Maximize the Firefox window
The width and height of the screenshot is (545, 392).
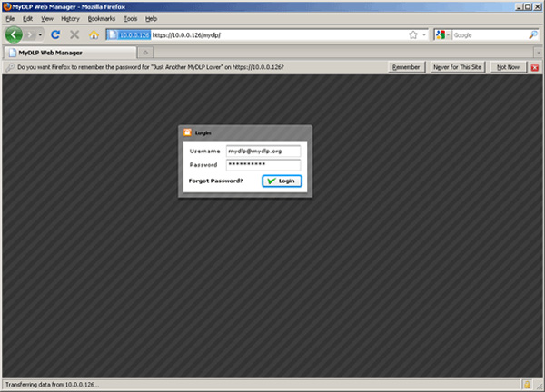point(528,6)
